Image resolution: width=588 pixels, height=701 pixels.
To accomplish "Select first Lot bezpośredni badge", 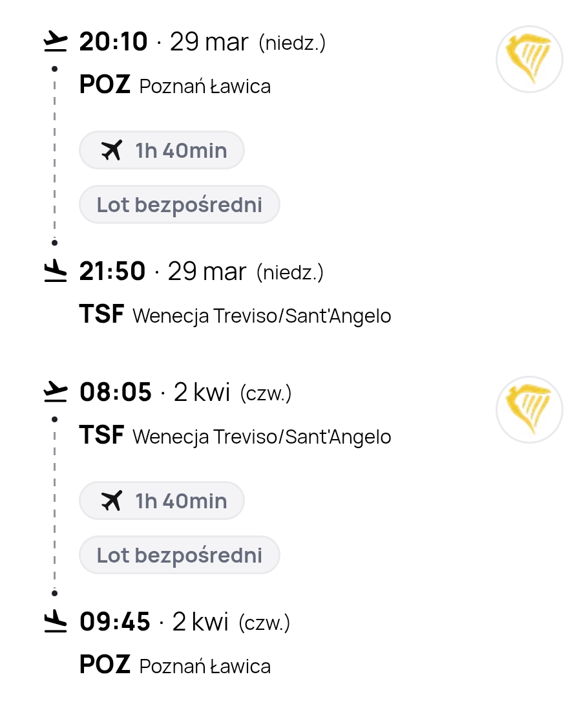I will point(180,205).
